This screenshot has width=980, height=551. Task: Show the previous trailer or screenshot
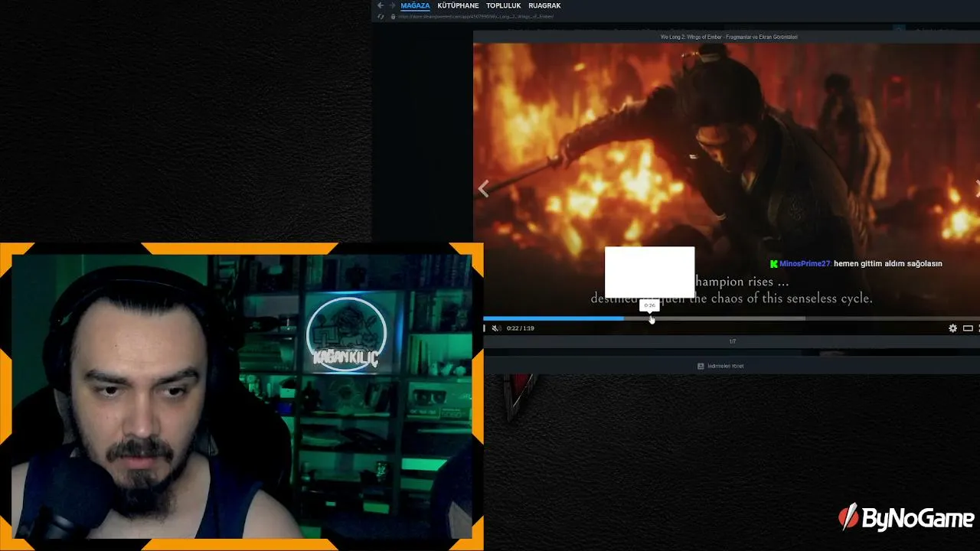click(483, 188)
